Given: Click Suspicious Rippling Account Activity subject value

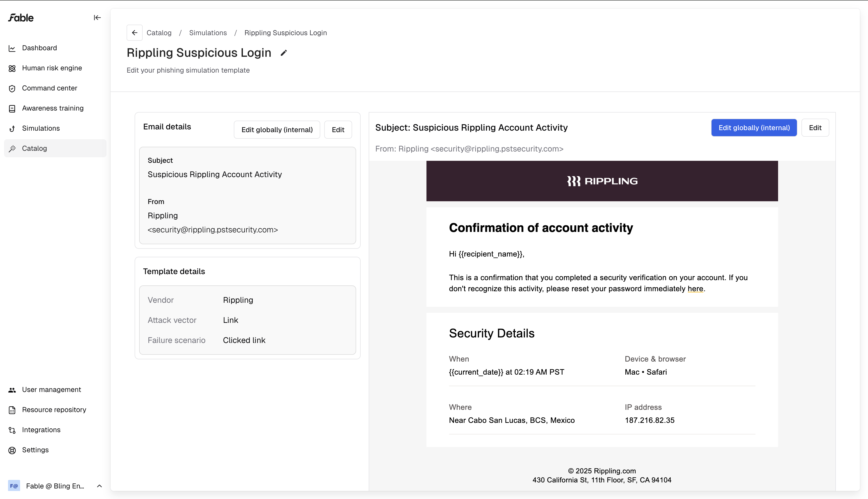Looking at the screenshot, I should [x=215, y=174].
